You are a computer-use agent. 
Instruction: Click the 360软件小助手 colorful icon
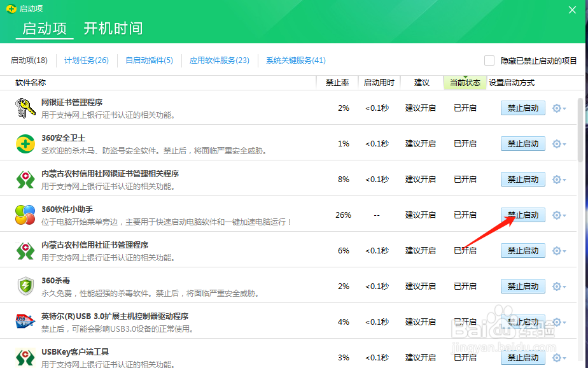25,215
